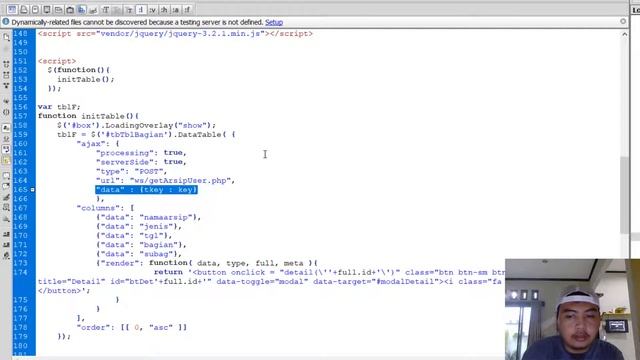Indent code icon in coding toolbar
Screen dimensions: 640x360
coord(6,235)
